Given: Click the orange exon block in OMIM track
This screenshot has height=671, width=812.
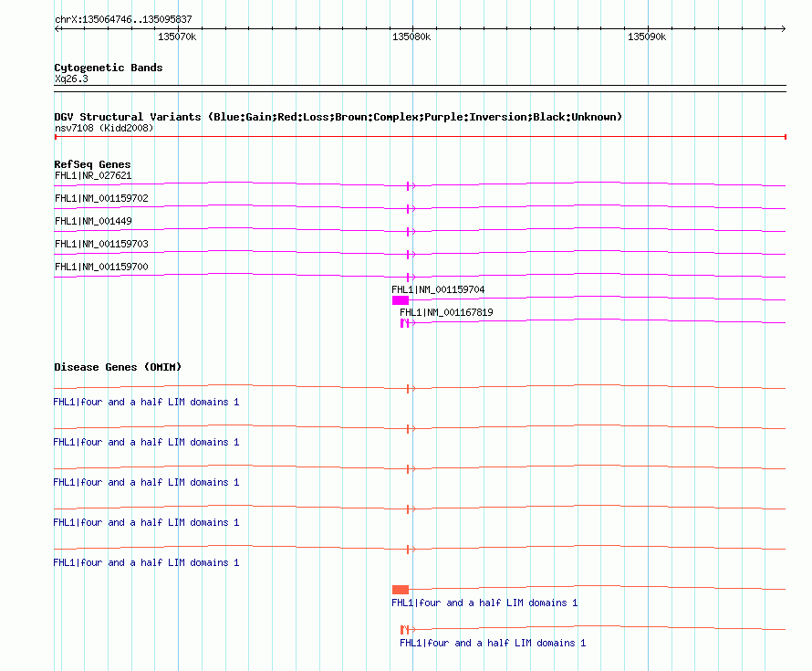Looking at the screenshot, I should pos(401,590).
